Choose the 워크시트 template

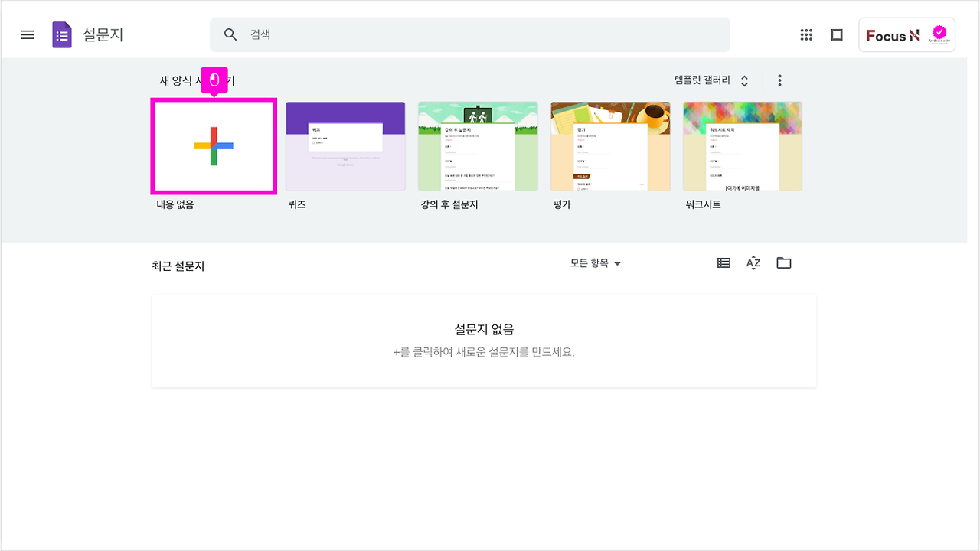(x=743, y=146)
